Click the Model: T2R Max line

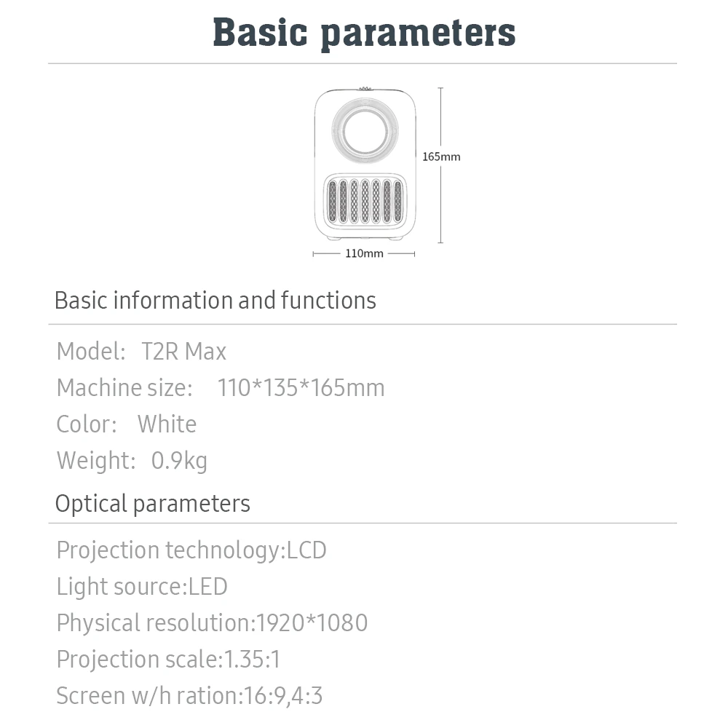pos(141,352)
